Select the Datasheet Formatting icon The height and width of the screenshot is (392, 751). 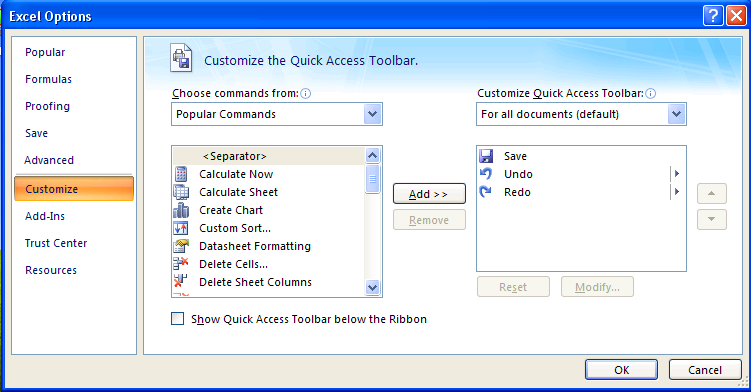181,246
